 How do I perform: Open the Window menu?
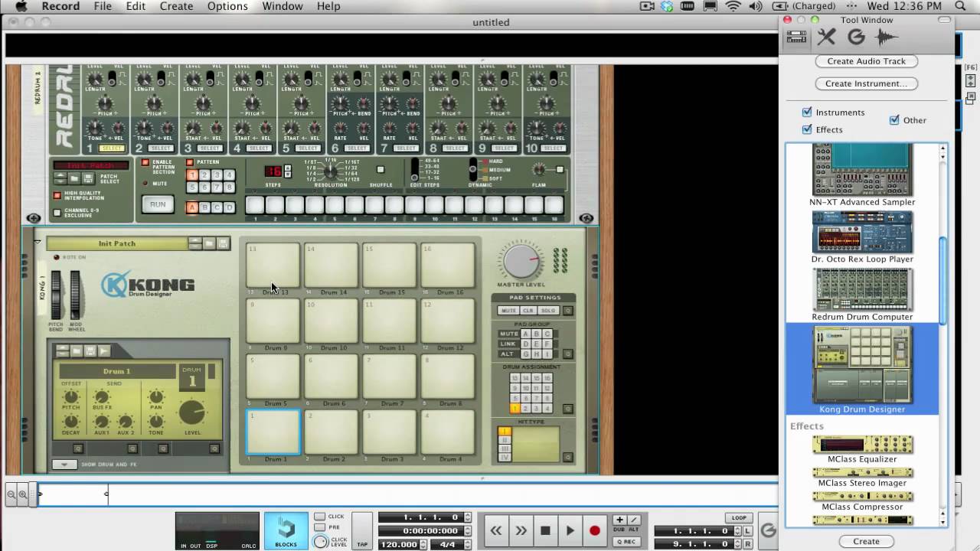point(283,6)
